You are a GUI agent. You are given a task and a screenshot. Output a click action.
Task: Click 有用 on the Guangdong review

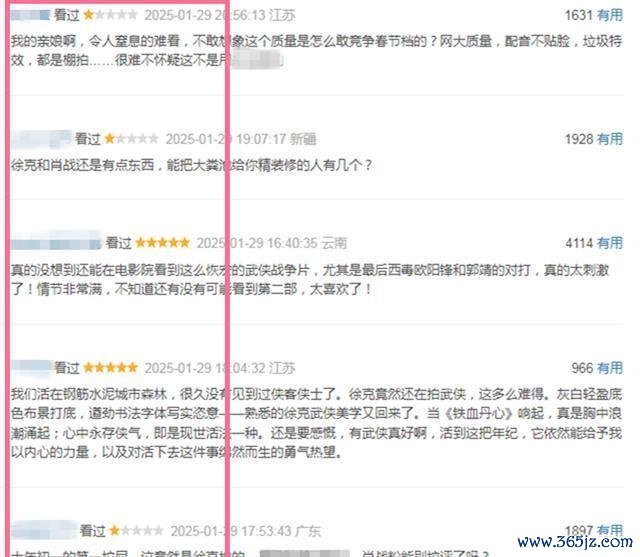tap(610, 530)
